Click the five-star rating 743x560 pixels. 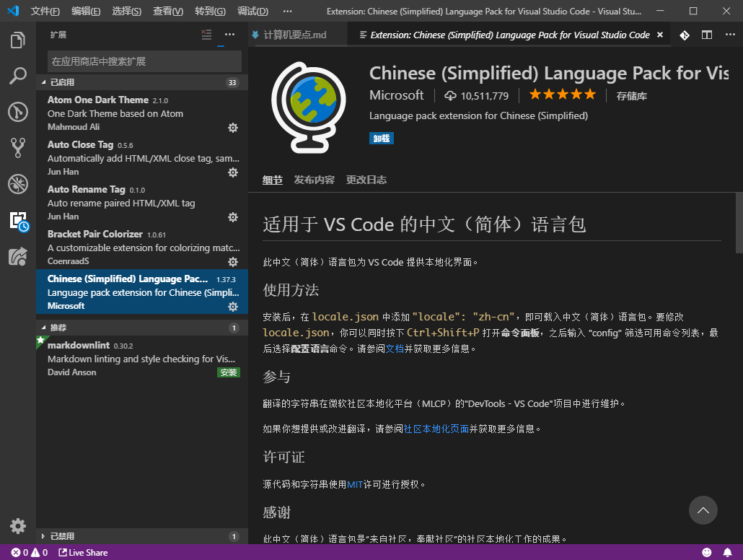563,95
